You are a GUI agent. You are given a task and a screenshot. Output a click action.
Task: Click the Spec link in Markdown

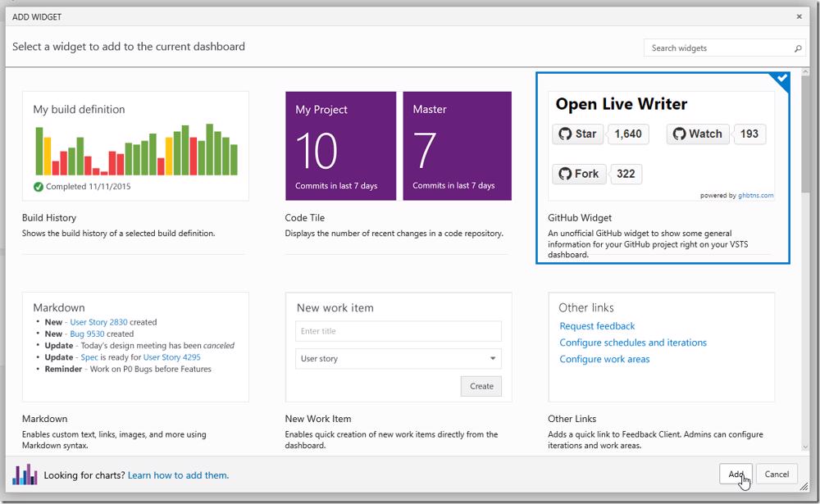89,357
